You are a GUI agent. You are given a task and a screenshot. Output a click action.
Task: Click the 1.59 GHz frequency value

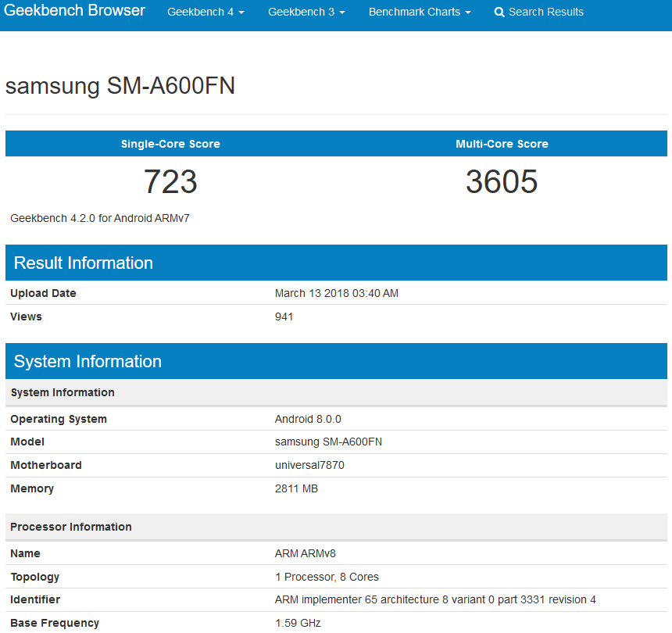[298, 623]
